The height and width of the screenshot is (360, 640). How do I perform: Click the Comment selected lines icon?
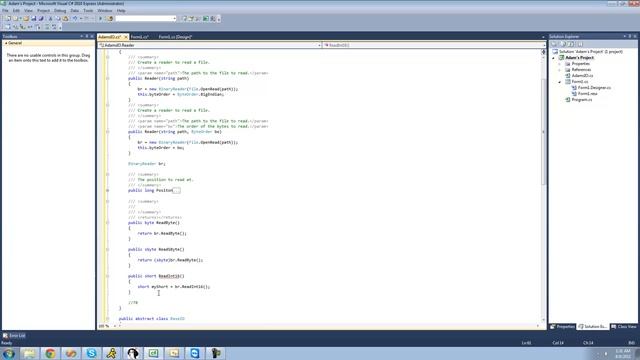47,27
